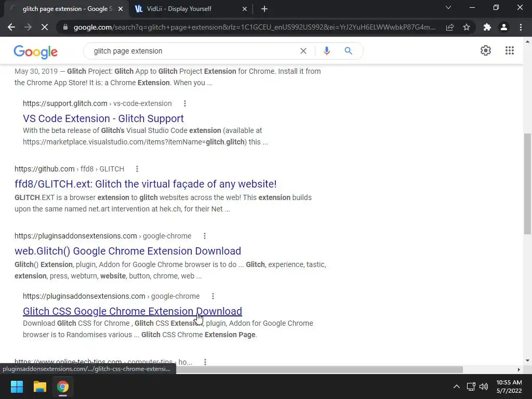The image size is (532, 399).
Task: Click the forward navigation arrow
Action: pyautogui.click(x=28, y=27)
